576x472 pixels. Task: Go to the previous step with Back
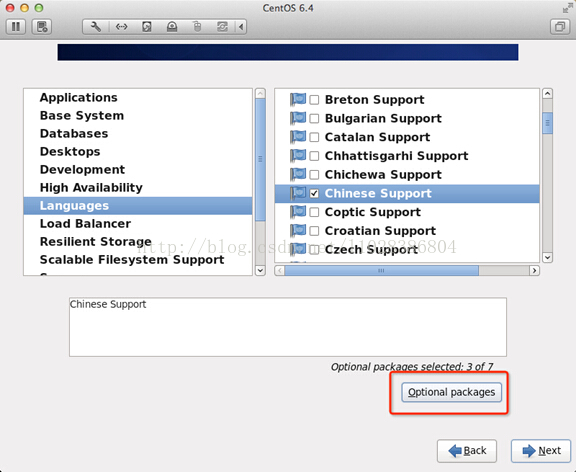[467, 450]
